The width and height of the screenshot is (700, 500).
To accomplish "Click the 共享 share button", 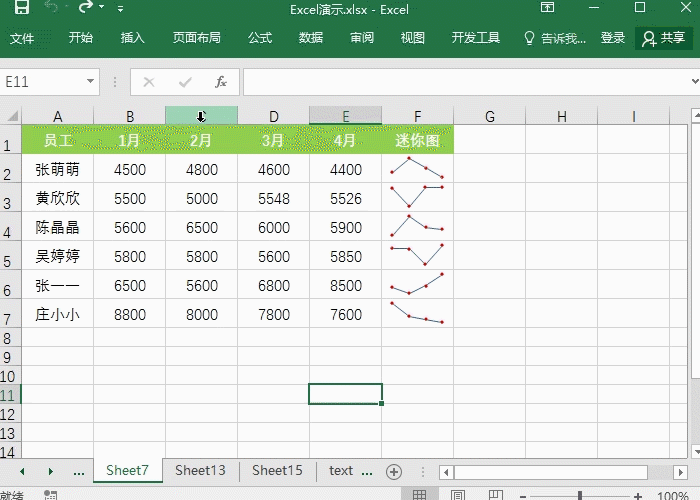I will click(664, 38).
